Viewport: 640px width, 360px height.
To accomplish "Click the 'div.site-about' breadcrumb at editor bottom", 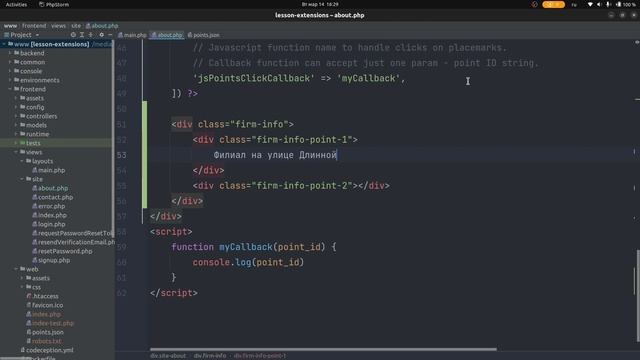I will click(168, 356).
